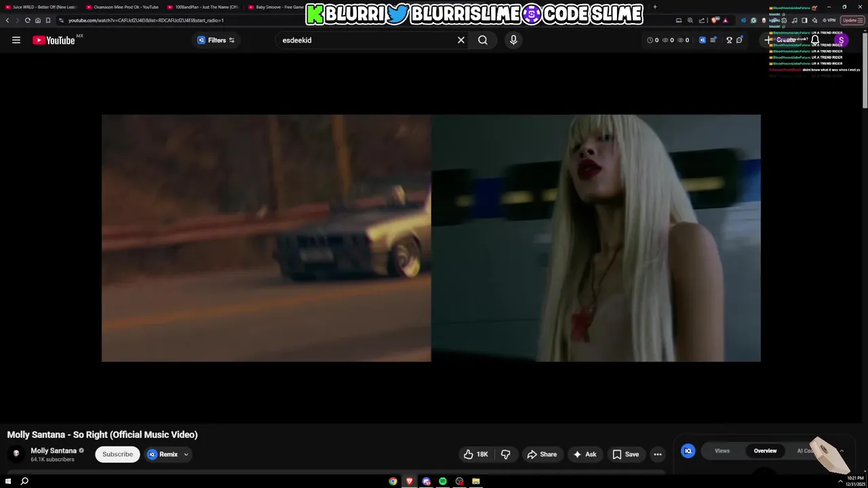Switch to Juice WRLD Better Off tab
The height and width of the screenshot is (488, 868).
[x=41, y=7]
